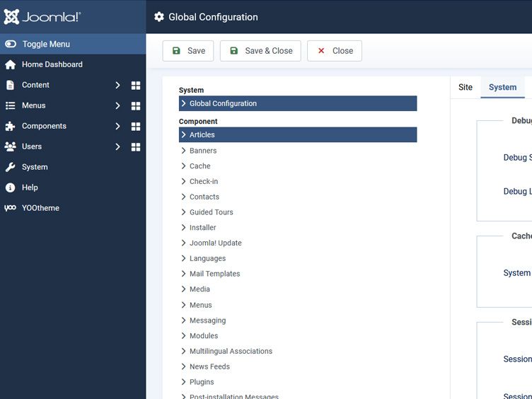
Task: Open the Content sidebar menu
Action: pyautogui.click(x=35, y=85)
